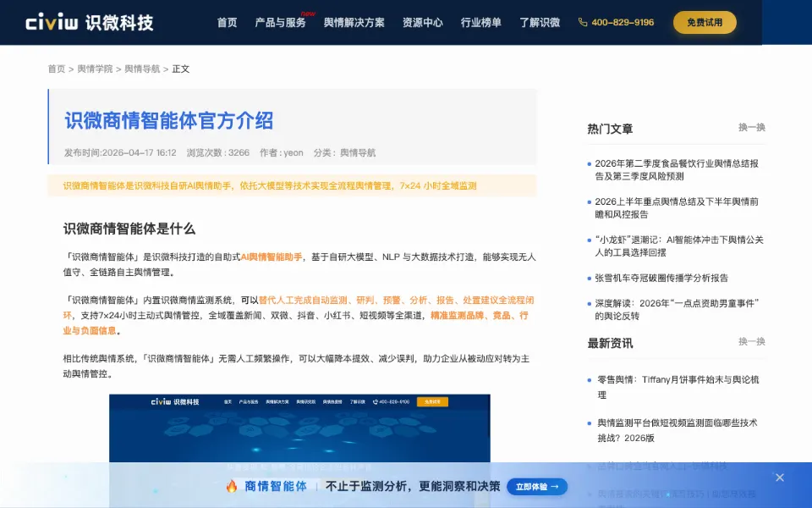Click the 浏览次数 3266 text
Screen dimensions: 812x508
(x=218, y=153)
